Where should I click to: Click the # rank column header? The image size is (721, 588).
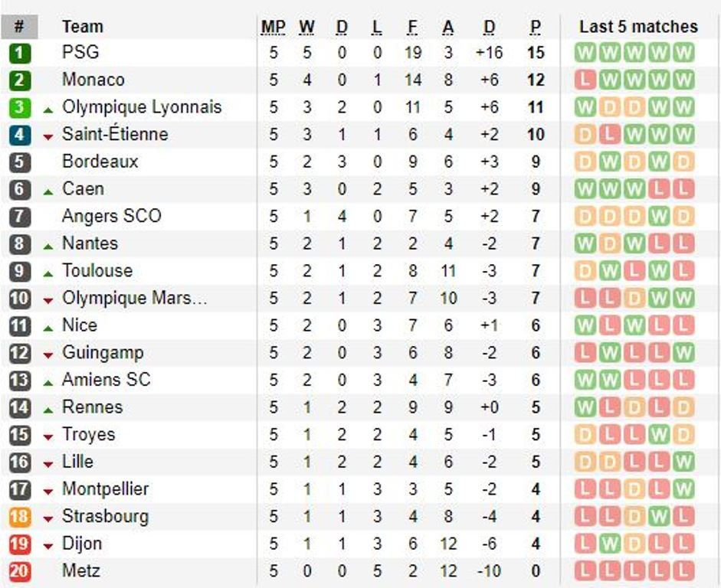[x=20, y=27]
